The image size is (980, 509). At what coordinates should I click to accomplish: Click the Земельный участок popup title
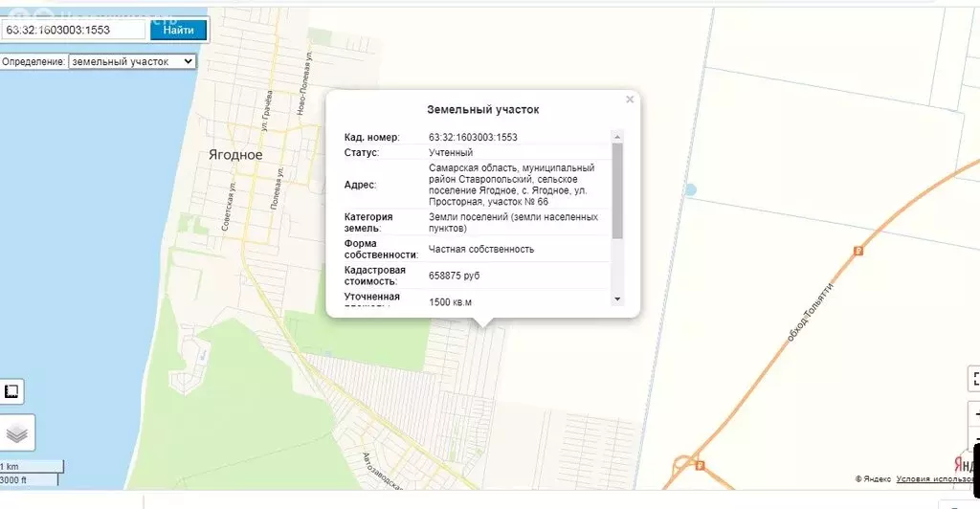(482, 109)
